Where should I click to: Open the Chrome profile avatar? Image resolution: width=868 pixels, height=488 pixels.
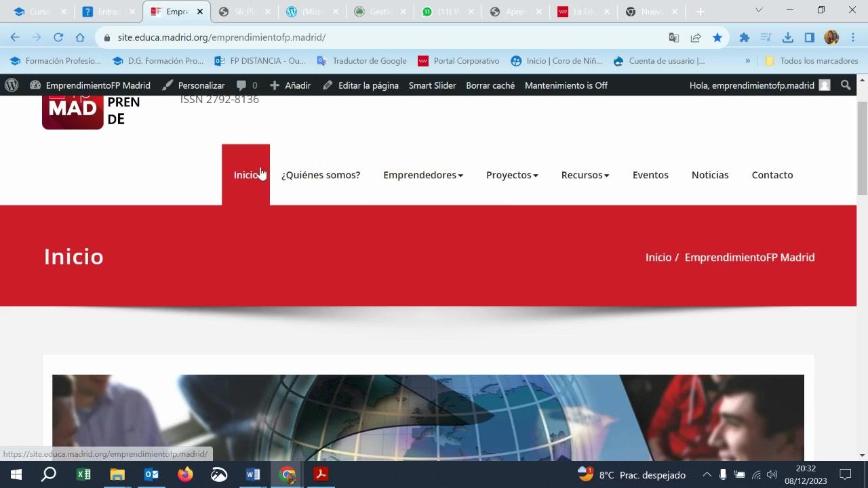pyautogui.click(x=831, y=37)
